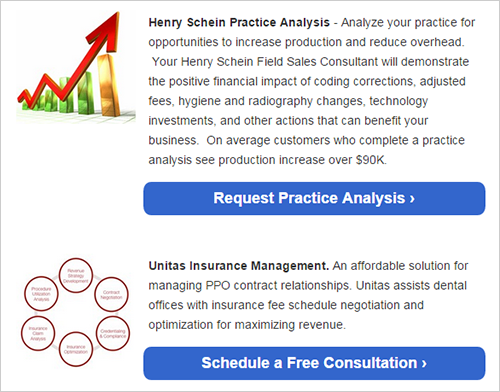Click the Request Practice Analysis button
Screen dimensions: 500x392
click(x=314, y=198)
